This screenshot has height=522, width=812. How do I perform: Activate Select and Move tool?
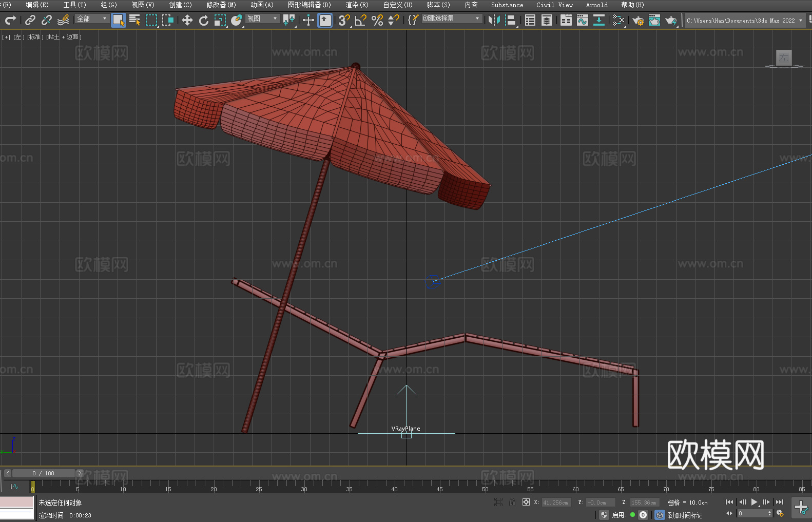[x=187, y=20]
